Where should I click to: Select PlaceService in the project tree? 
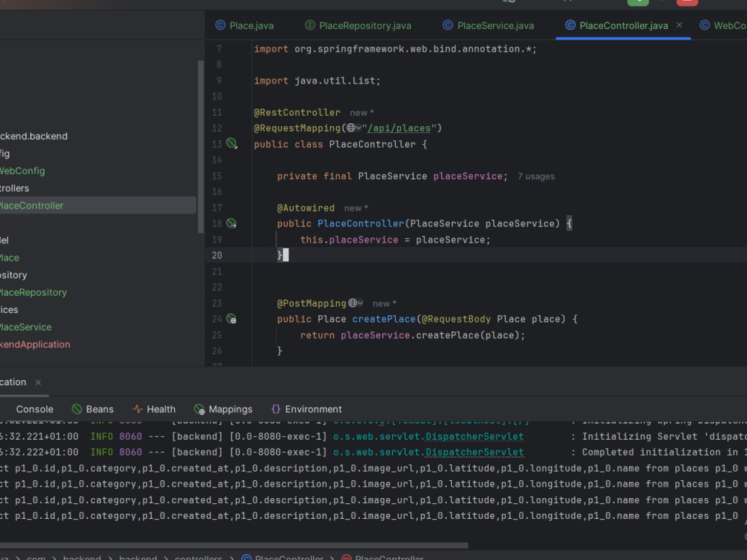pyautogui.click(x=25, y=327)
